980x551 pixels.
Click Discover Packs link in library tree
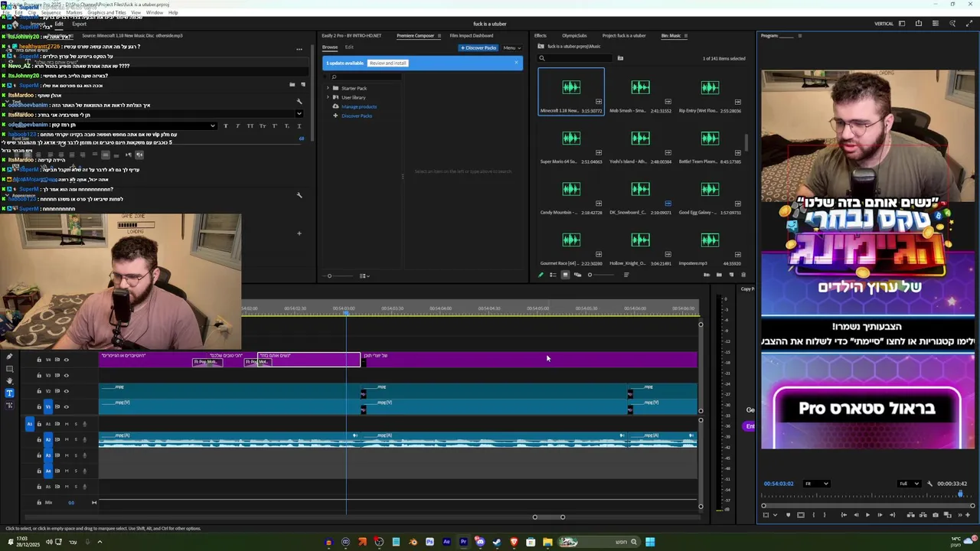(x=357, y=116)
